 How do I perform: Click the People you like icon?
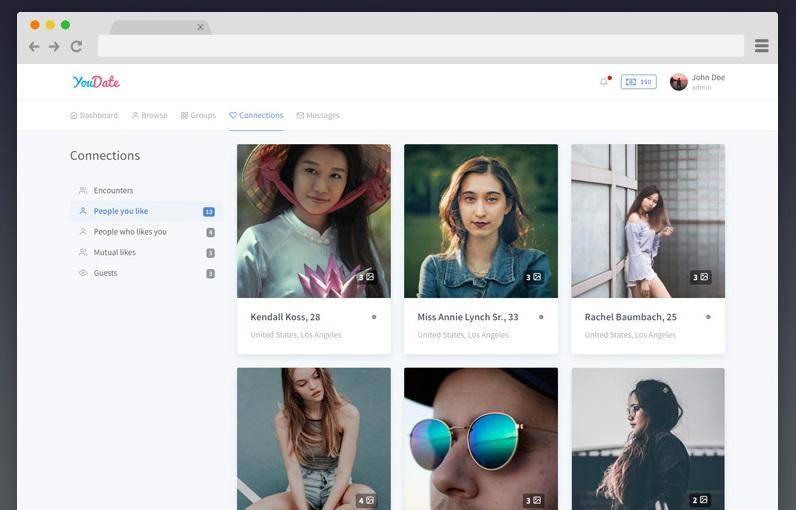pyautogui.click(x=83, y=211)
